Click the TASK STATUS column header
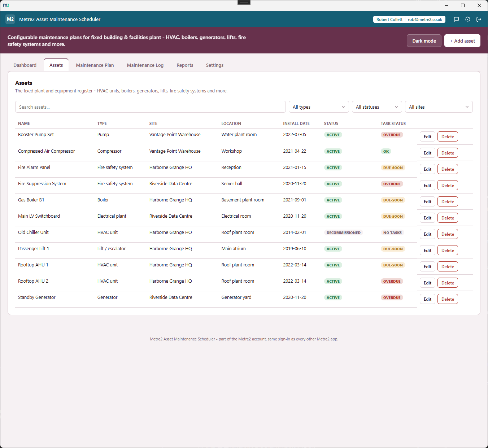This screenshot has height=448, width=488. (x=393, y=123)
